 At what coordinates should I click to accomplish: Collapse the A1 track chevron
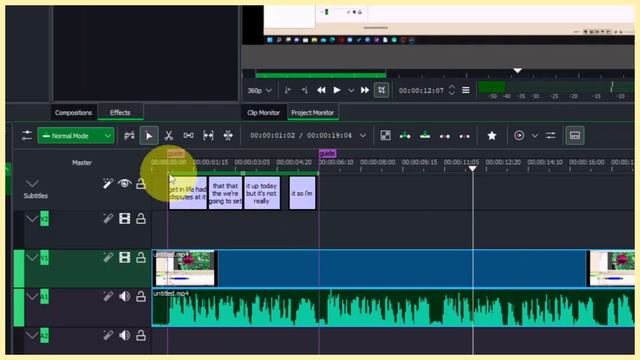click(x=32, y=297)
